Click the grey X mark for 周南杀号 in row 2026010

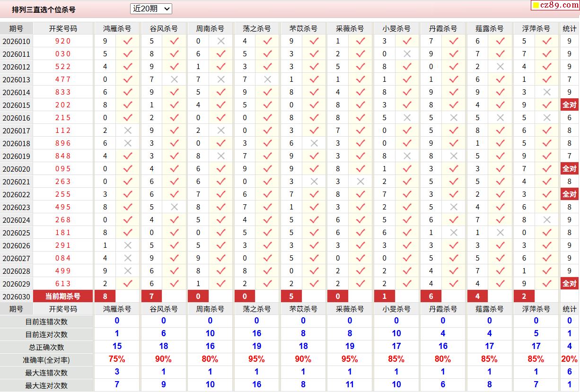(221, 41)
